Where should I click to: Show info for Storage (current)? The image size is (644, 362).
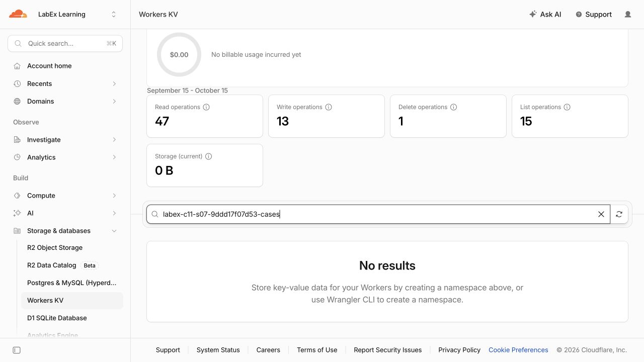click(209, 156)
